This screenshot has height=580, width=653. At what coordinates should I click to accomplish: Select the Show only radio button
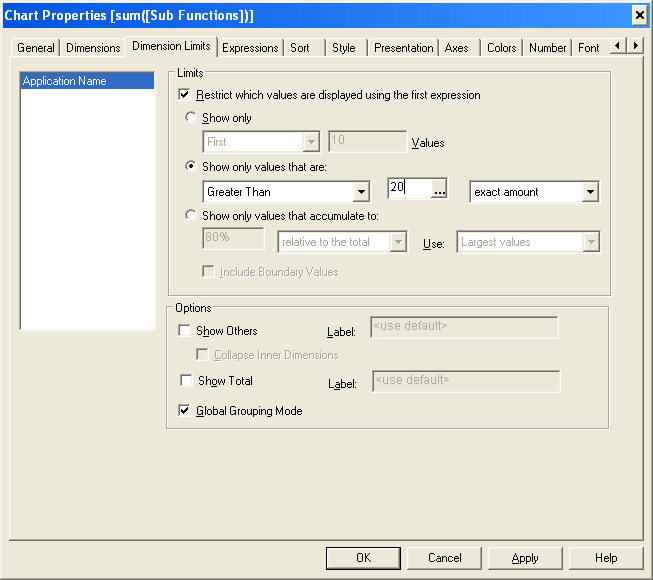pos(193,118)
